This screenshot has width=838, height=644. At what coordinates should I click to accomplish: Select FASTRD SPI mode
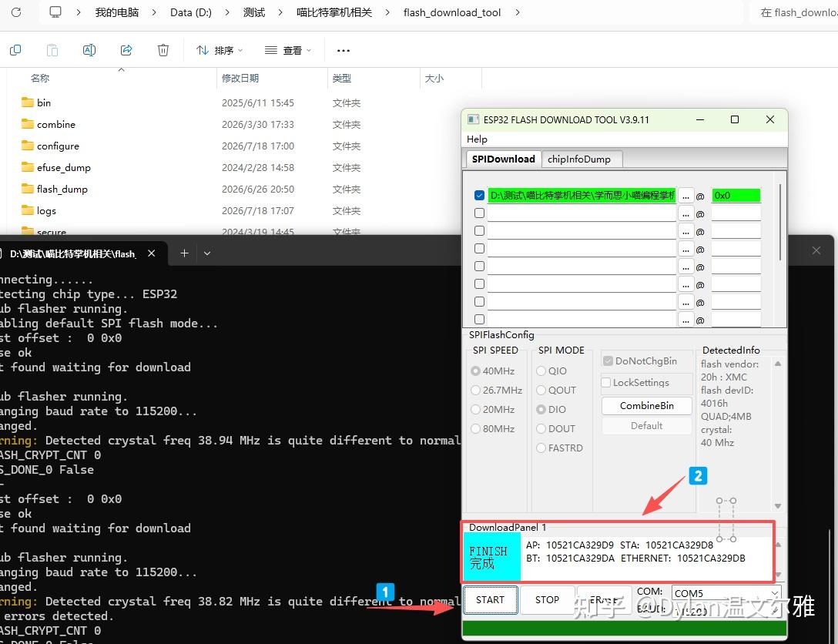[x=541, y=448]
